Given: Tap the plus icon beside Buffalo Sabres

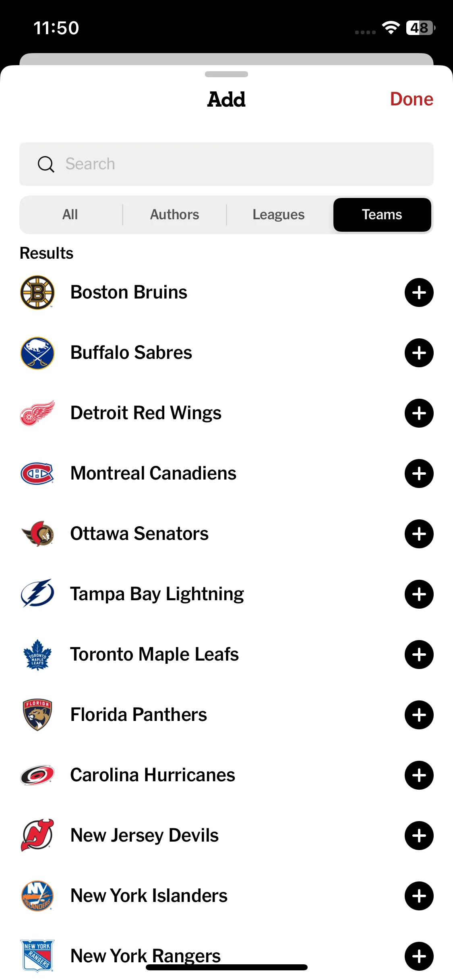Looking at the screenshot, I should tap(419, 353).
